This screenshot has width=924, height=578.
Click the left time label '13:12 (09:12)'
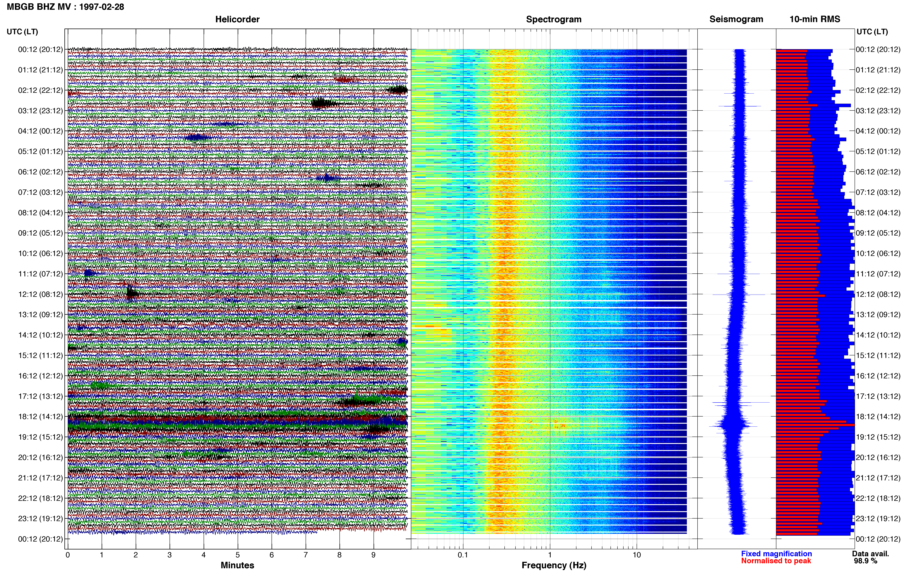pos(41,315)
